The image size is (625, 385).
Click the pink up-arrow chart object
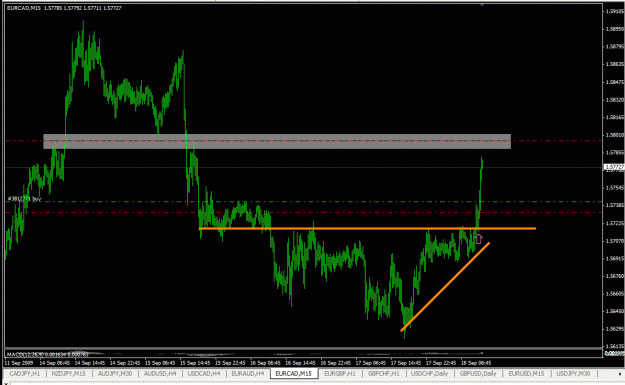479,239
